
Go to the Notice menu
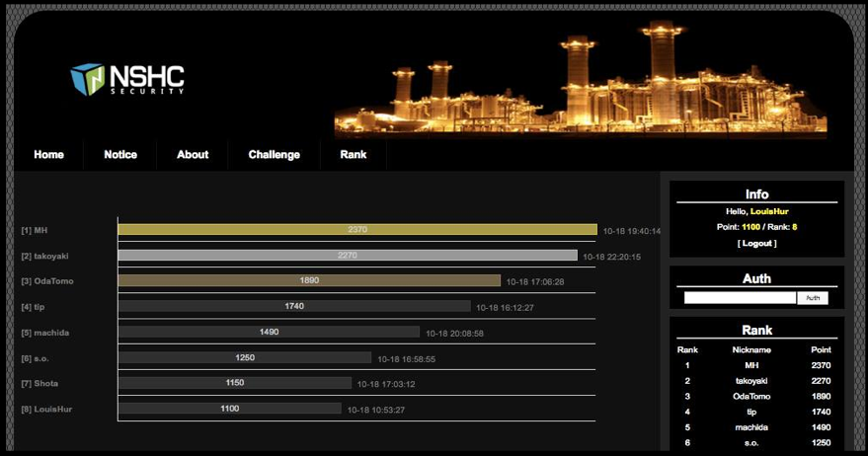point(120,155)
